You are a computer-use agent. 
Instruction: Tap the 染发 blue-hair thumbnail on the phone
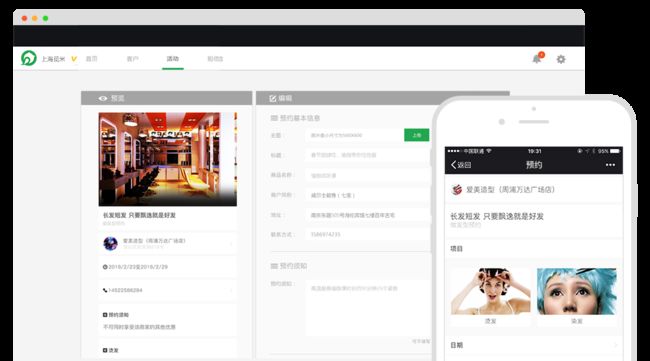pos(577,291)
